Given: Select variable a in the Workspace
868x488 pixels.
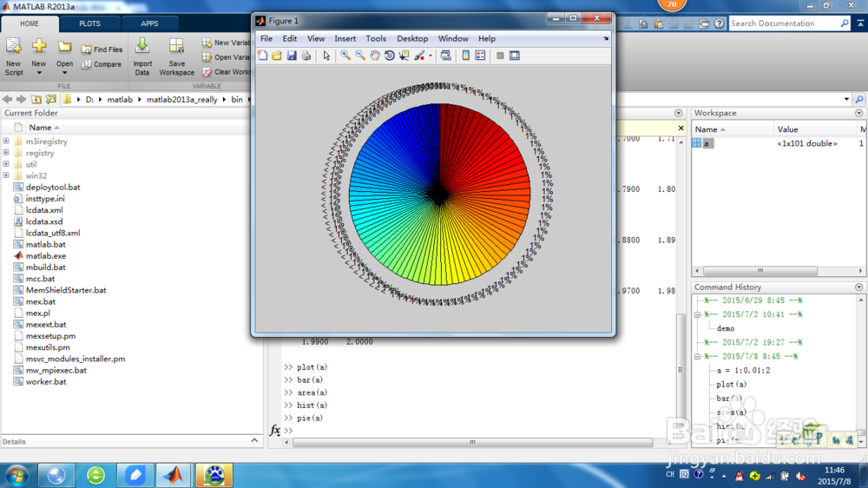Looking at the screenshot, I should point(706,143).
